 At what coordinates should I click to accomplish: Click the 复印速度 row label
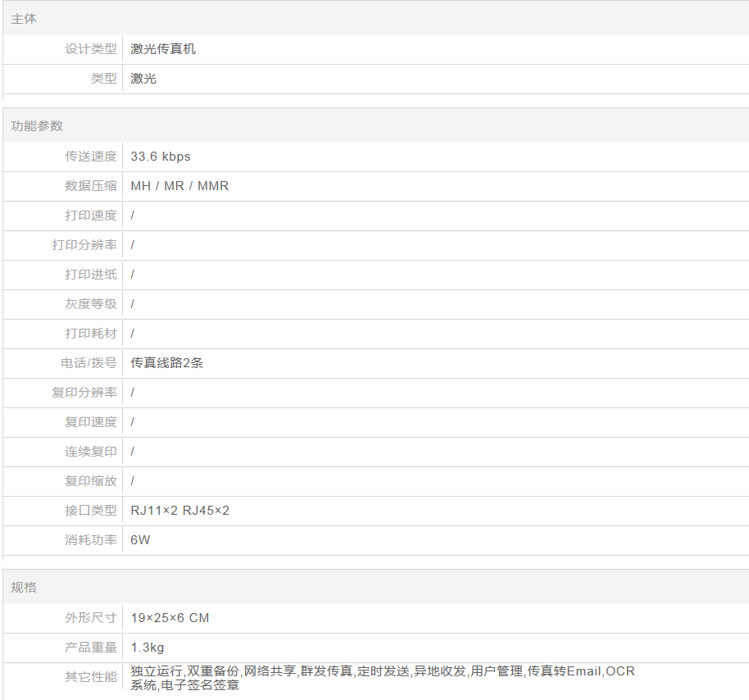click(x=91, y=422)
